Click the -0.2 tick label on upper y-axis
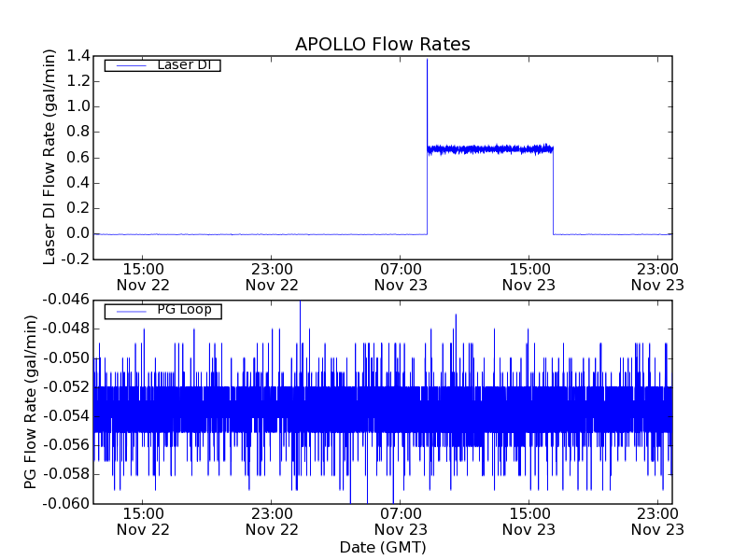Screen dimensions: 747x560 pyautogui.click(x=75, y=259)
